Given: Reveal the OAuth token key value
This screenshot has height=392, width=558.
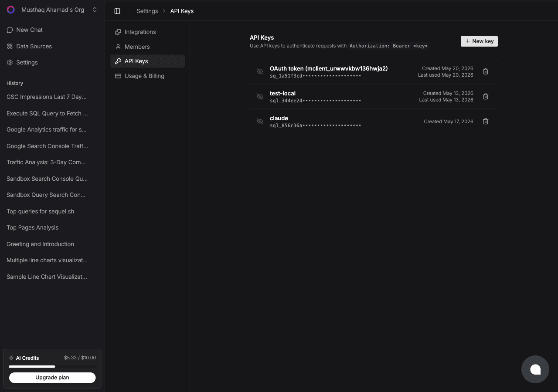Looking at the screenshot, I should pos(260,71).
